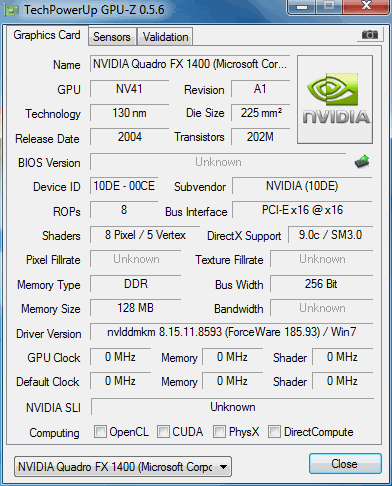Click the Memory Type value DDR
The image size is (392, 486).
136,284
